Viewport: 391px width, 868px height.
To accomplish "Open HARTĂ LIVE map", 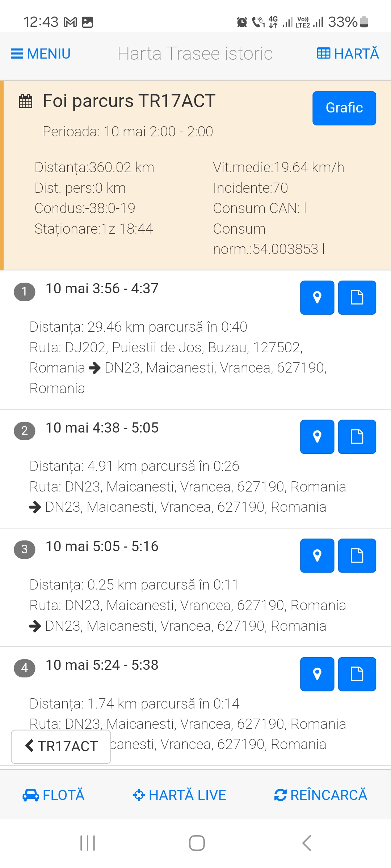I will tap(179, 795).
